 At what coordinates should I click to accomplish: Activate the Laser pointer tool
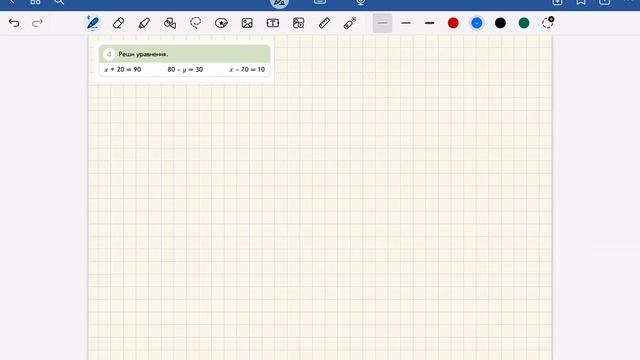tap(350, 23)
